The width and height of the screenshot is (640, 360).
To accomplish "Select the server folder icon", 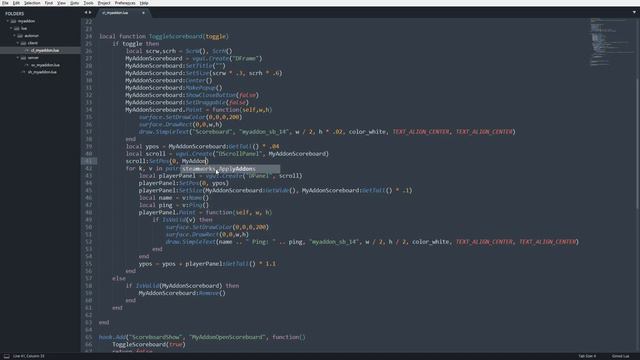I will tap(23, 58).
